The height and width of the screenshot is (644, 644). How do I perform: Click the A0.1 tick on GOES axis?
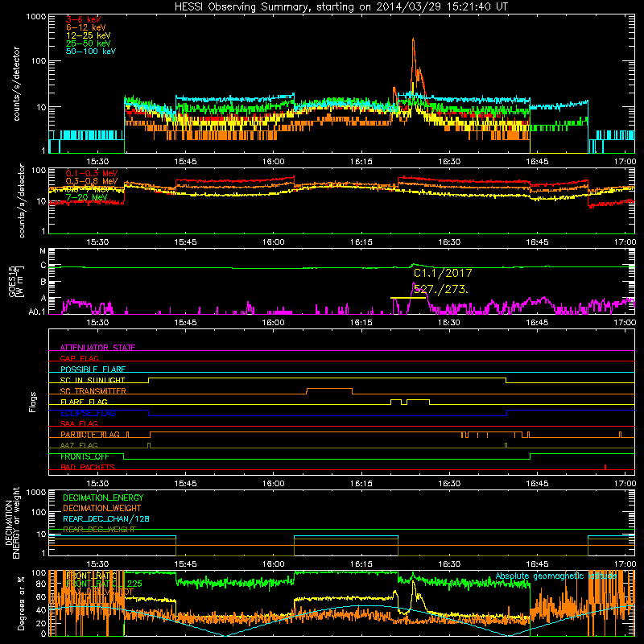click(x=37, y=312)
